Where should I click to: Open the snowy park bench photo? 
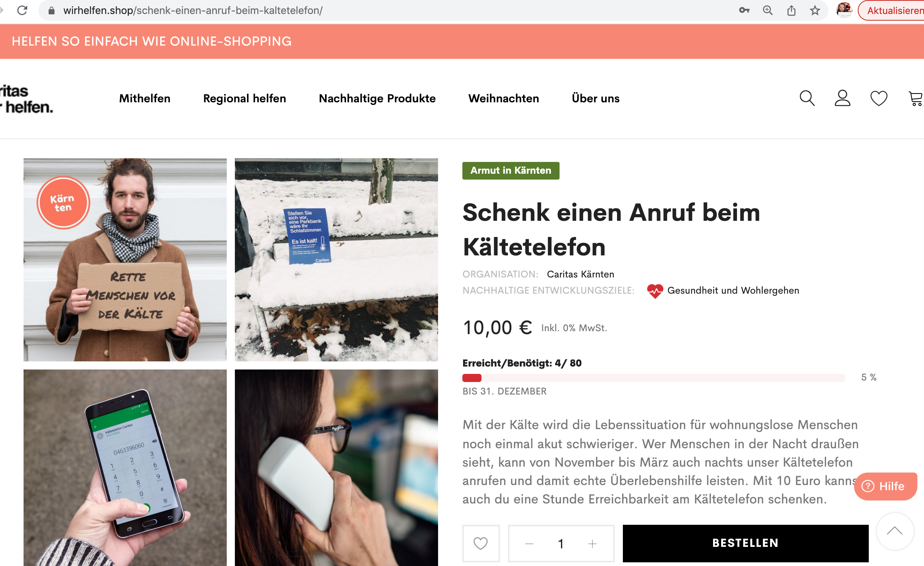[x=336, y=259]
